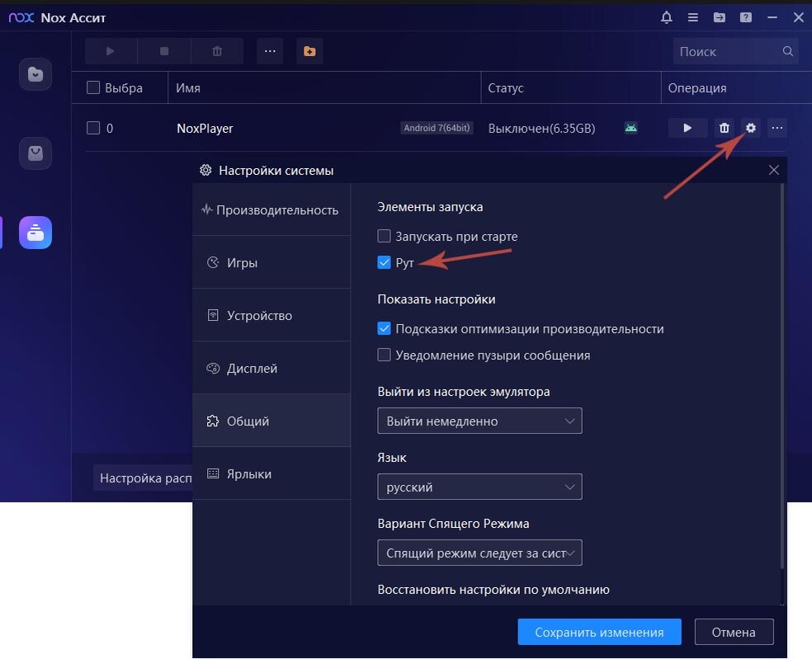Delete the NoxPlayer instance with trash icon
The height and width of the screenshot is (659, 812).
click(724, 128)
